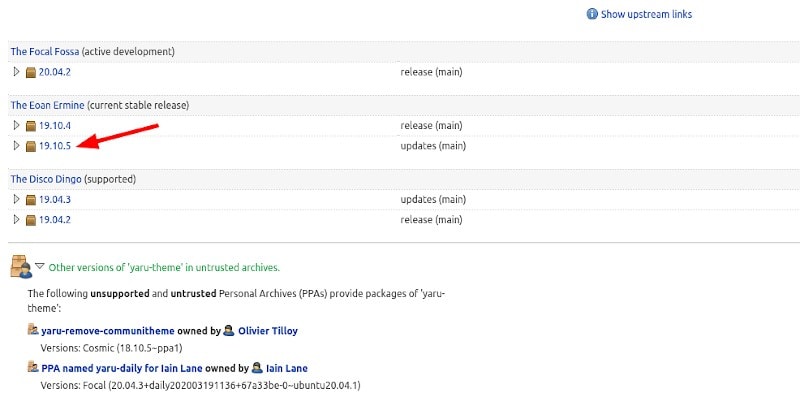This screenshot has height=393, width=800.
Task: Click the PPA icon beside PPA named yaru-daily
Action: (x=33, y=367)
